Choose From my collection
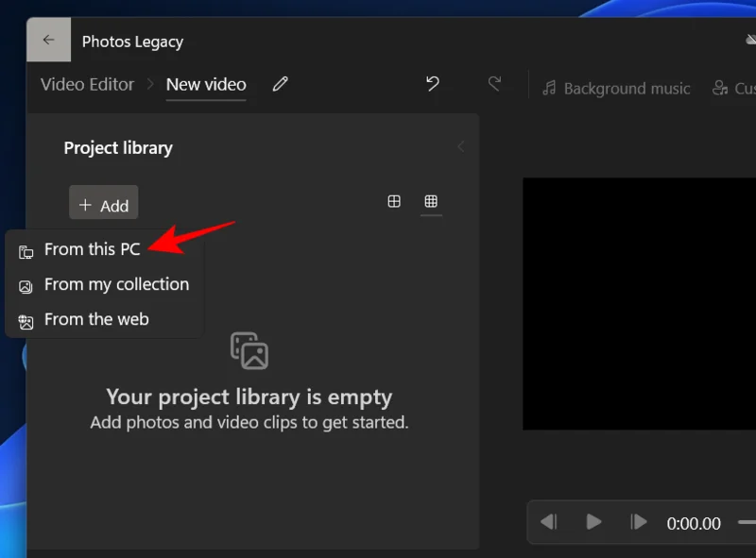The width and height of the screenshot is (756, 558). pos(116,283)
